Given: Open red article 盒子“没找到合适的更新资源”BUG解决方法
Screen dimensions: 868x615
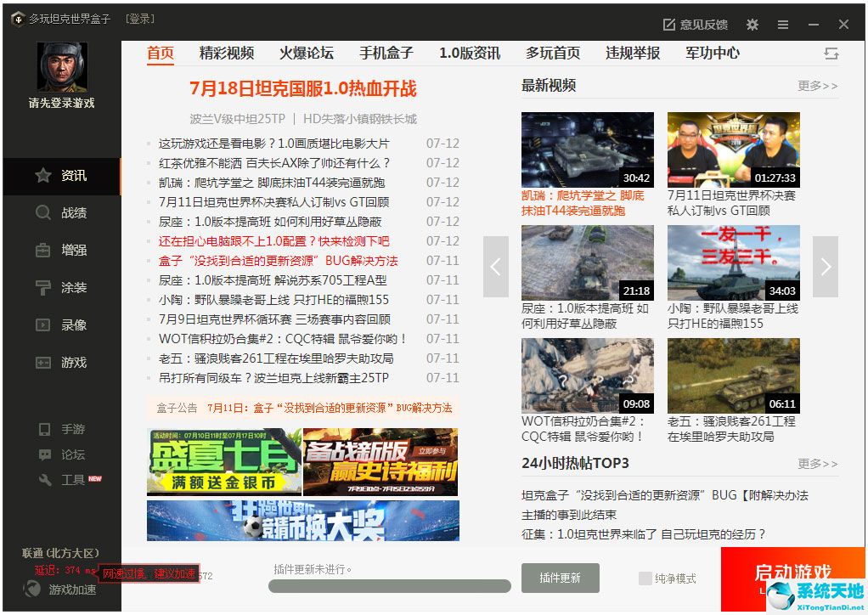Looking at the screenshot, I should pyautogui.click(x=279, y=261).
